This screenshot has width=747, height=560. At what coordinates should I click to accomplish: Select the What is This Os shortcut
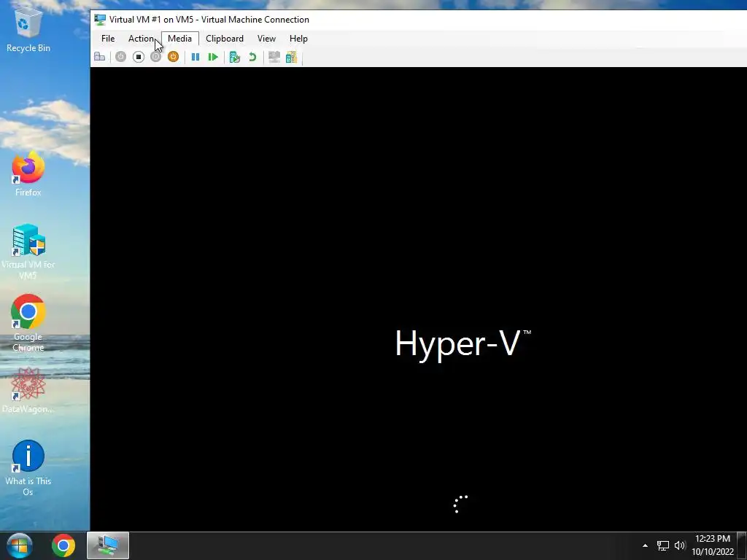tap(28, 467)
